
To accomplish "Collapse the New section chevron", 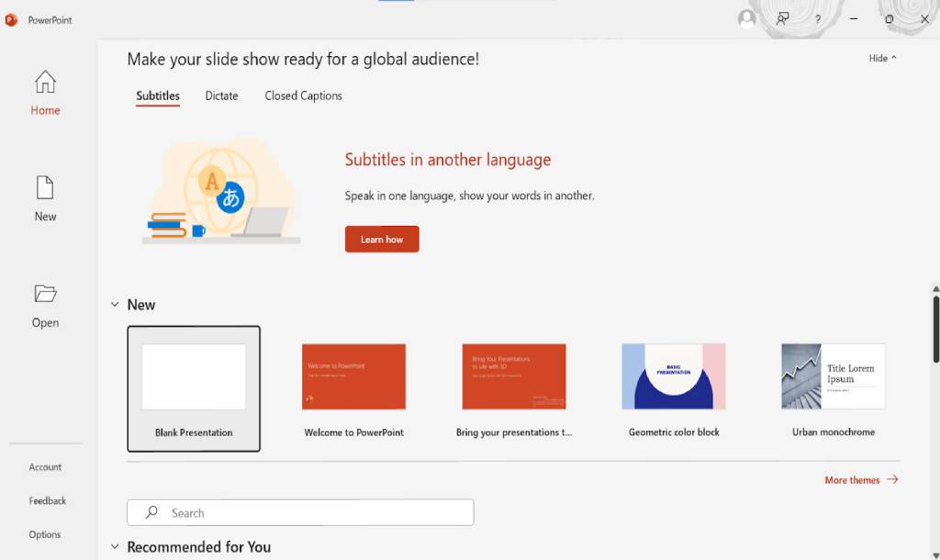I will [115, 305].
